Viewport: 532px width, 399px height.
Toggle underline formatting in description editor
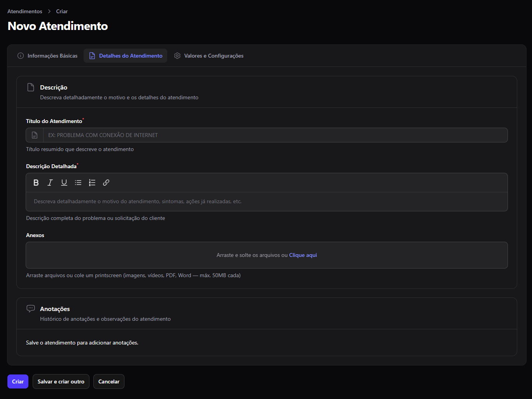tap(64, 183)
